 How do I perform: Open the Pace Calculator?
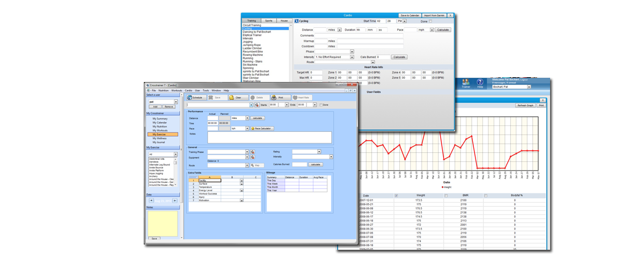(x=262, y=129)
